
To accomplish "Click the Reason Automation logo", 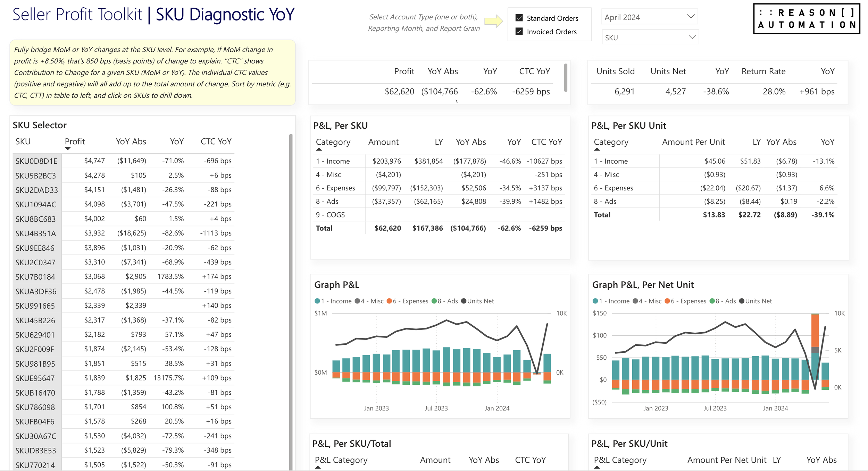I will click(x=806, y=19).
